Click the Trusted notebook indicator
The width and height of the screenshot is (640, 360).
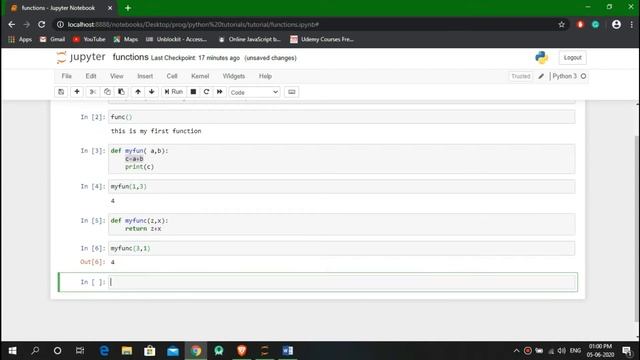coord(521,76)
